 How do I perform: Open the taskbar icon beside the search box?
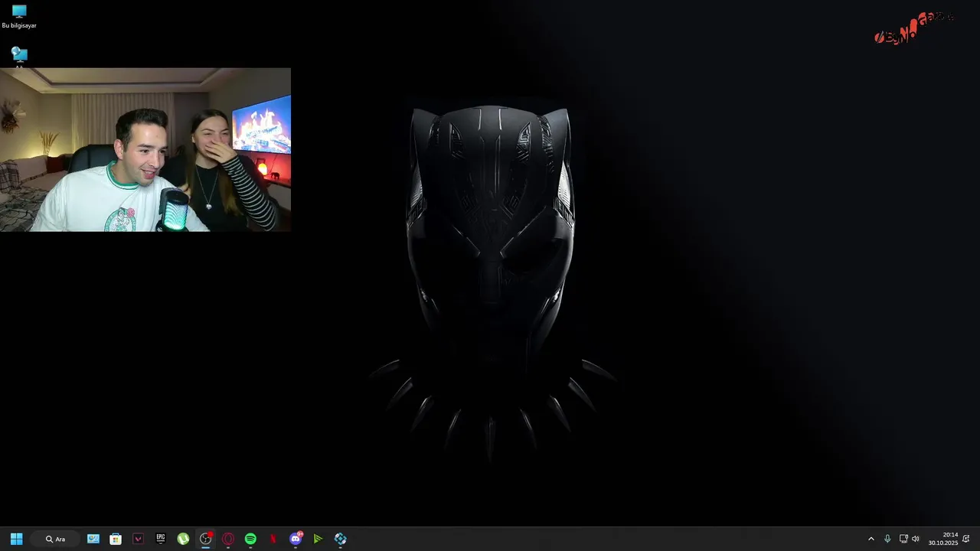point(93,539)
